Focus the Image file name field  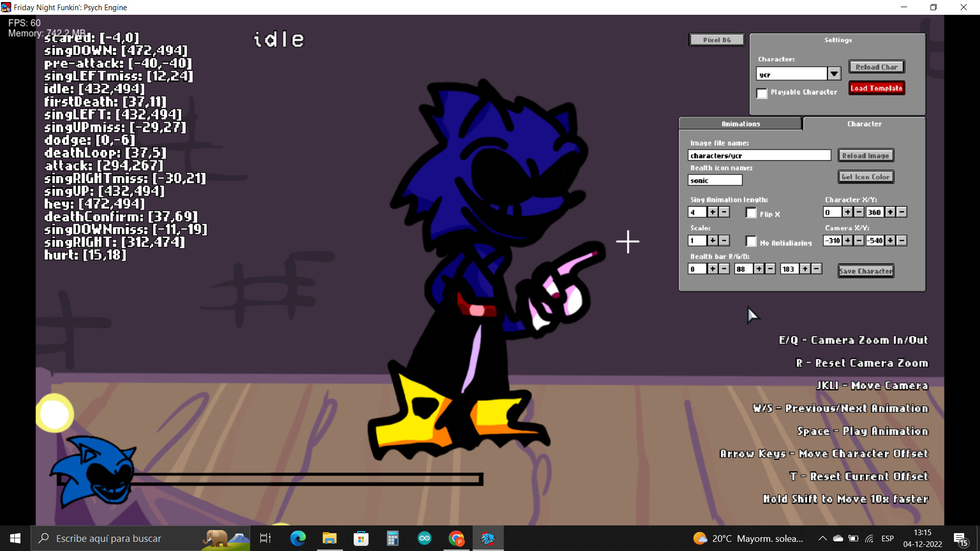(759, 155)
